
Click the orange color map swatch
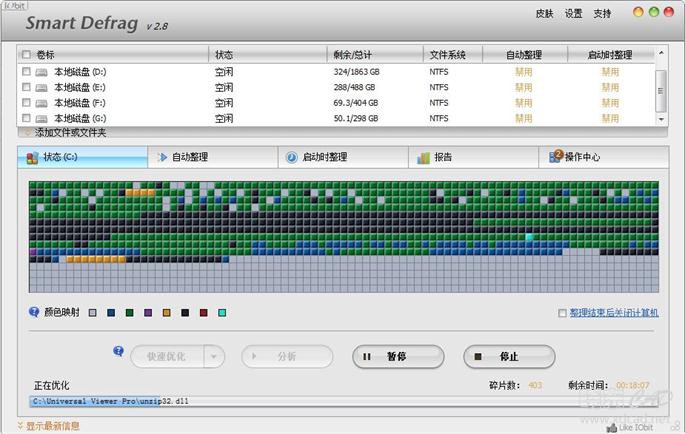click(166, 312)
